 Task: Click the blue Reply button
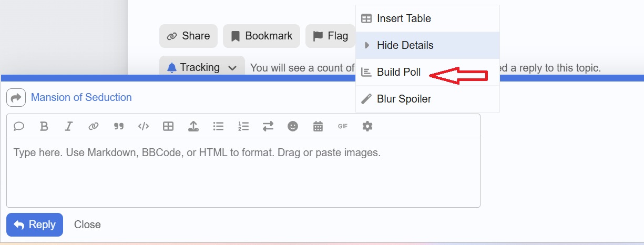35,224
